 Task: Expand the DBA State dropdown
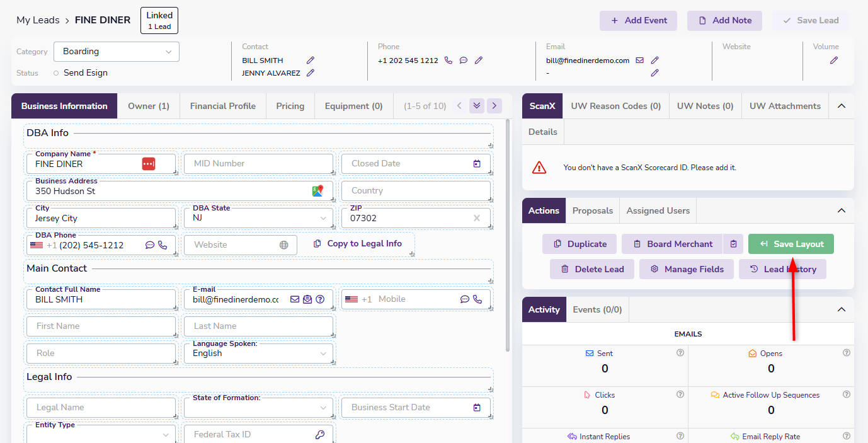click(x=258, y=218)
